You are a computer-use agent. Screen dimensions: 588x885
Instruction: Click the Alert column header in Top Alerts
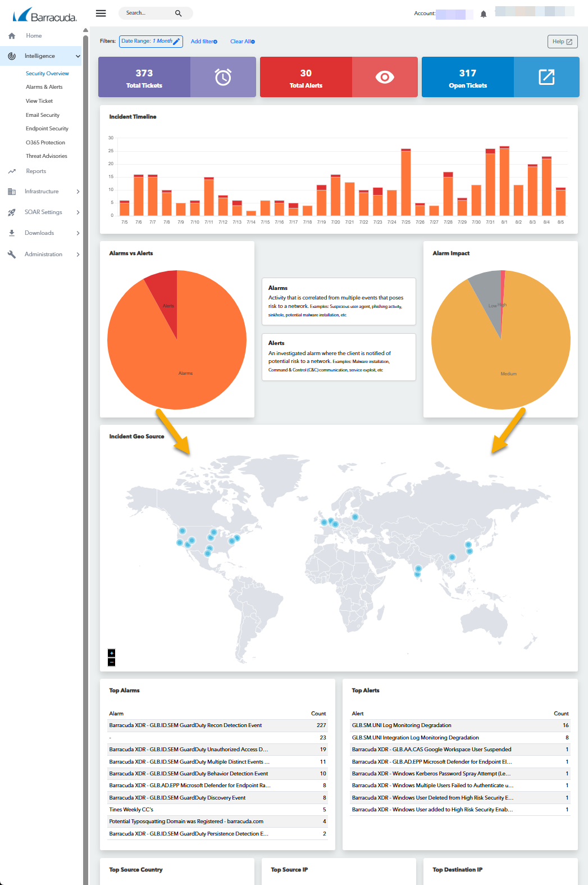coord(358,714)
